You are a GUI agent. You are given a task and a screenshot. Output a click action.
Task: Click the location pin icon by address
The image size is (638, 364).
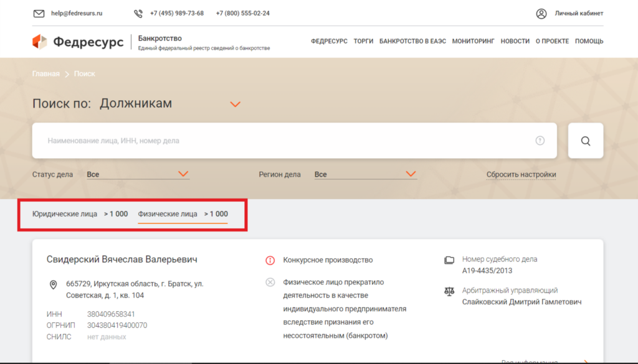53,284
